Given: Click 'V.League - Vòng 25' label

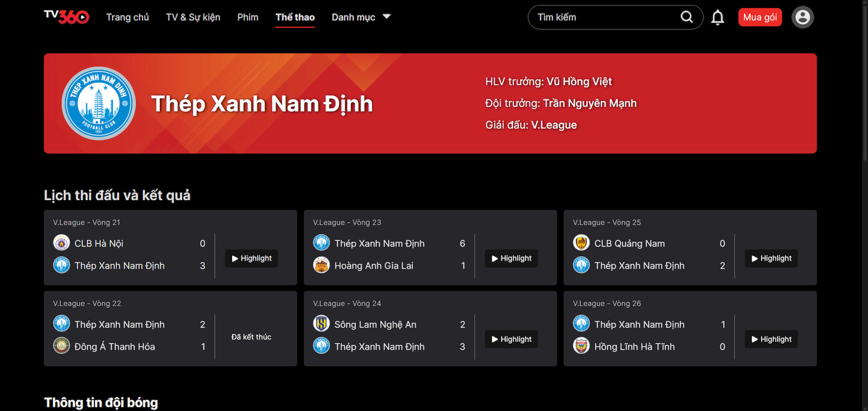Looking at the screenshot, I should [607, 222].
